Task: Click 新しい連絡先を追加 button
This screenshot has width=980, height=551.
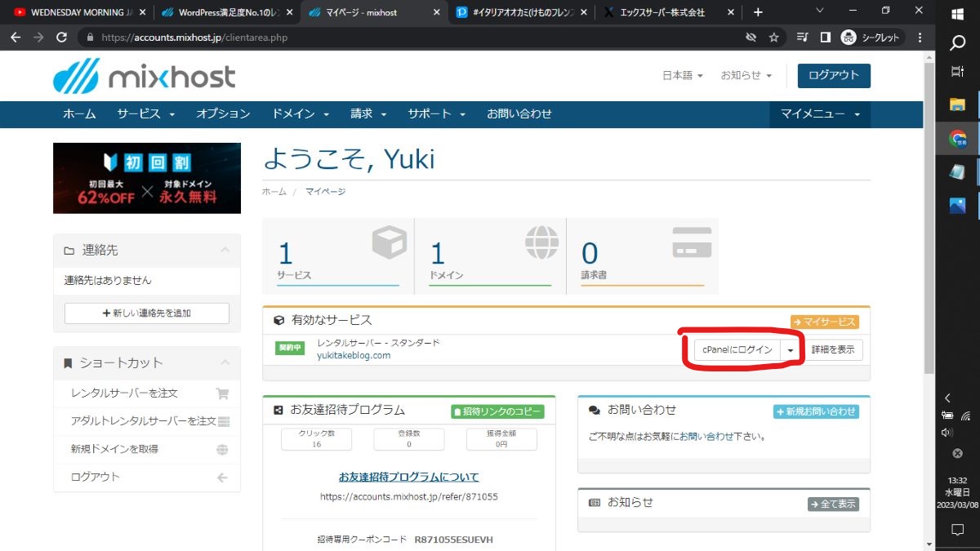Action: 147,313
